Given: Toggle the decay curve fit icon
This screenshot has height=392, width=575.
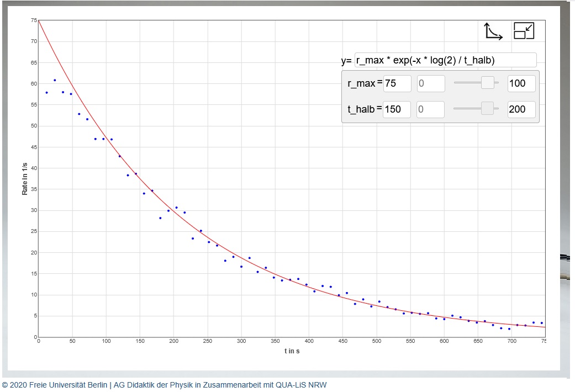Looking at the screenshot, I should tap(493, 31).
